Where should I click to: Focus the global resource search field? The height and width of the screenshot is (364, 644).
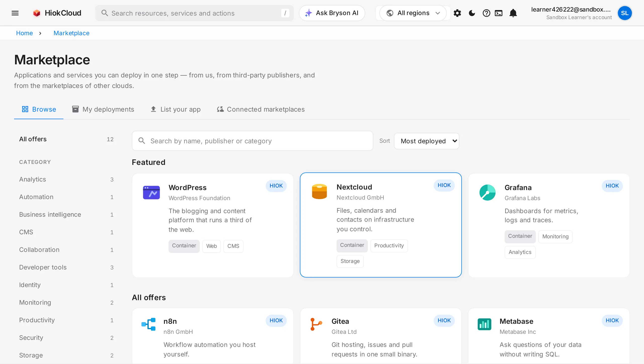(194, 13)
